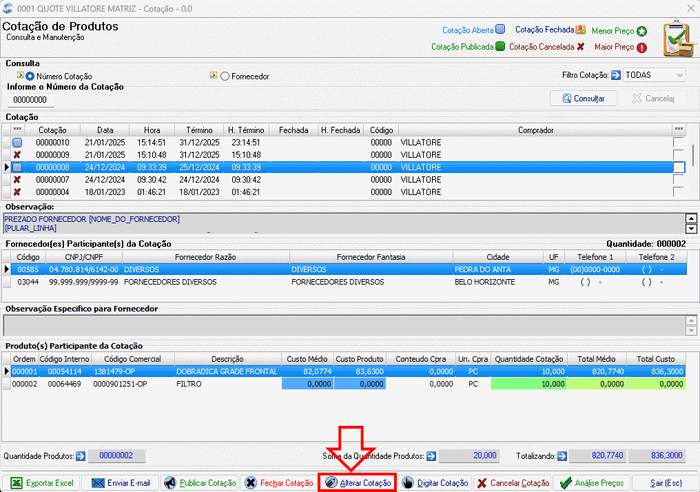Select the Número Cotação radio option
The width and height of the screenshot is (700, 492).
[x=30, y=76]
